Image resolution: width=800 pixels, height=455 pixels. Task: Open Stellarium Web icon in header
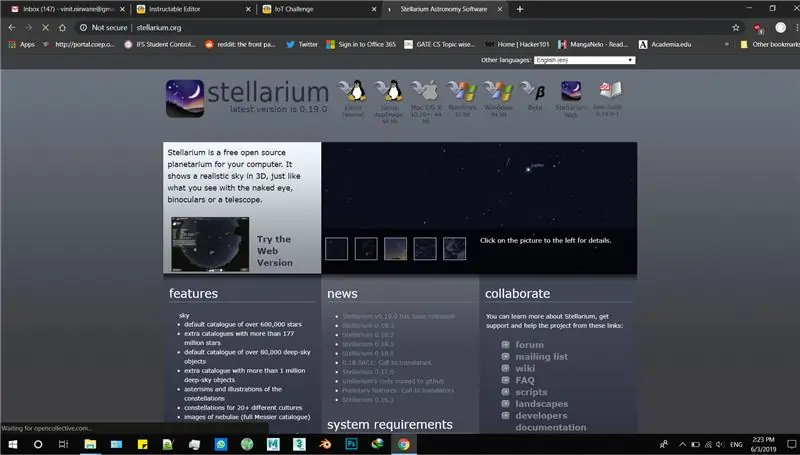pyautogui.click(x=571, y=98)
